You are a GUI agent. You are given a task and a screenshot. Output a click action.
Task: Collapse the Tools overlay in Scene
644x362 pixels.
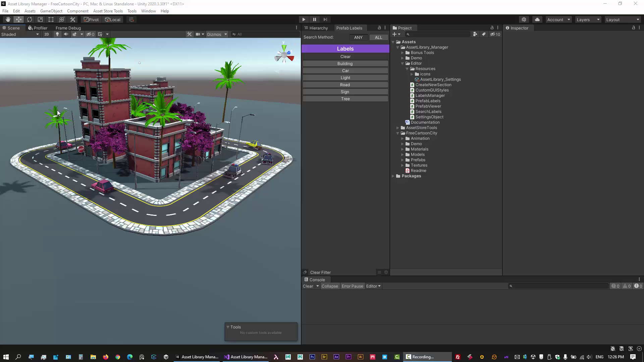click(228, 327)
